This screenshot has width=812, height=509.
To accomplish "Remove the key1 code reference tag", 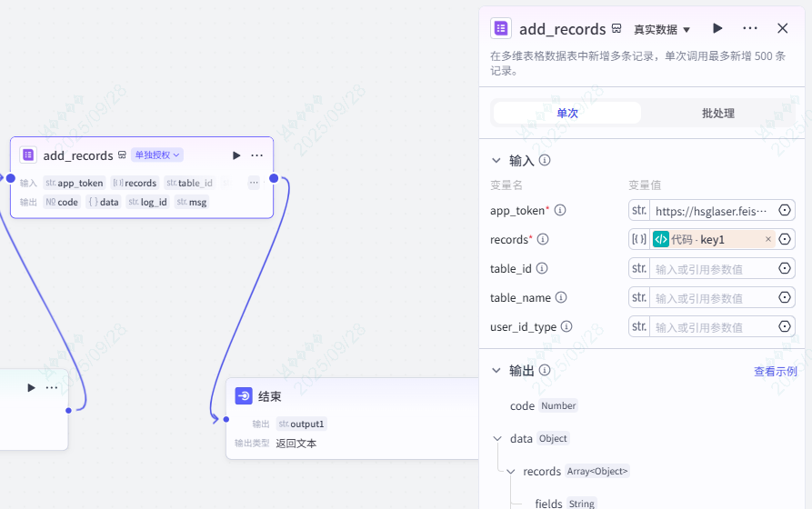I will (768, 240).
